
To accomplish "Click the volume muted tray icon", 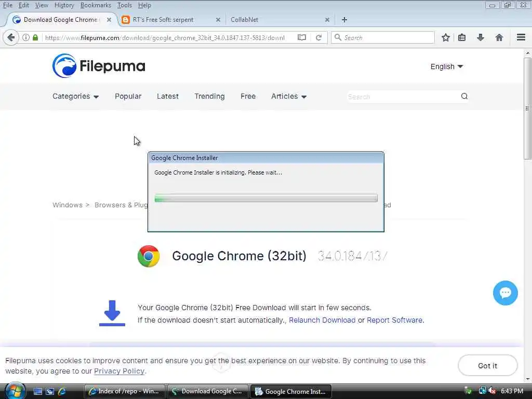I will pos(492,391).
